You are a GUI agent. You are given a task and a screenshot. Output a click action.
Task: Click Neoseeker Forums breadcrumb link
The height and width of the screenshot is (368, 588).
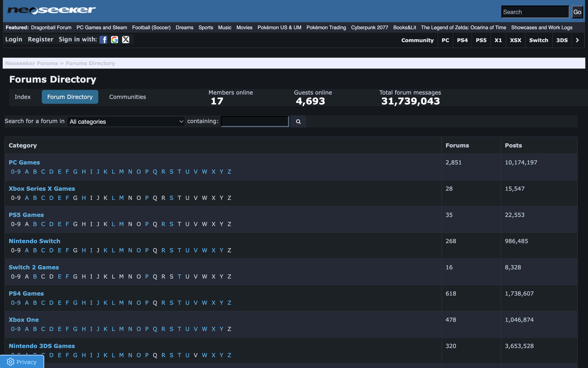coord(32,63)
